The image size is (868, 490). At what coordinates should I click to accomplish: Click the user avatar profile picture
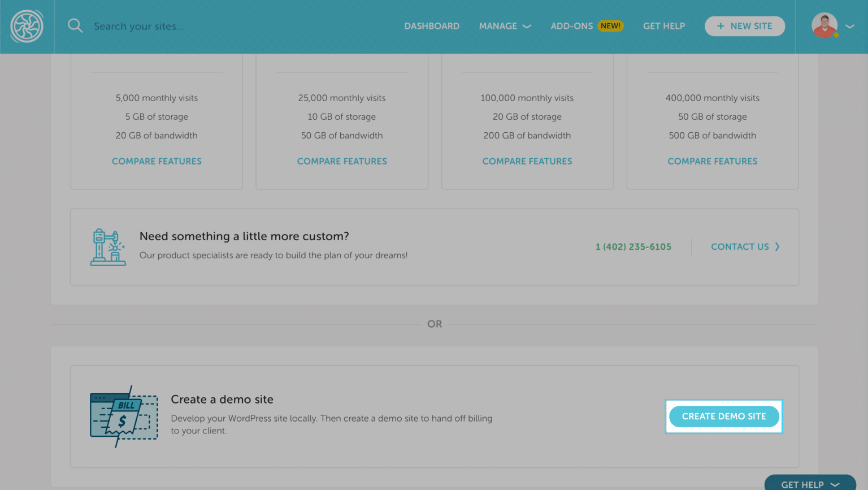[x=824, y=25]
